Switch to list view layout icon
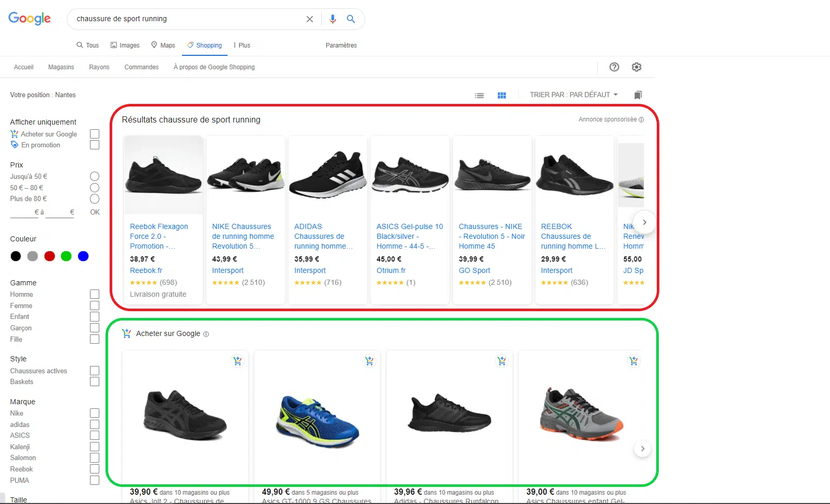This screenshot has width=830, height=504. click(479, 95)
